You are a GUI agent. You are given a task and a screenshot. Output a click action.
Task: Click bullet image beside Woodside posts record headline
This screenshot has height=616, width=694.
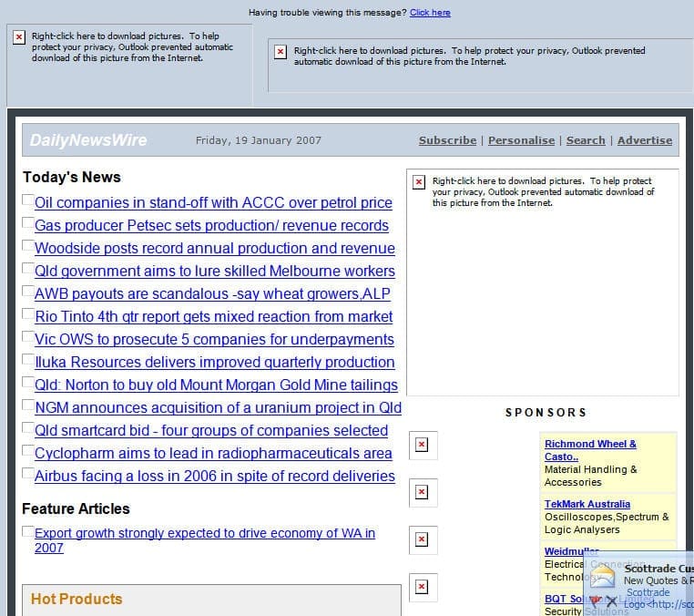pyautogui.click(x=28, y=245)
